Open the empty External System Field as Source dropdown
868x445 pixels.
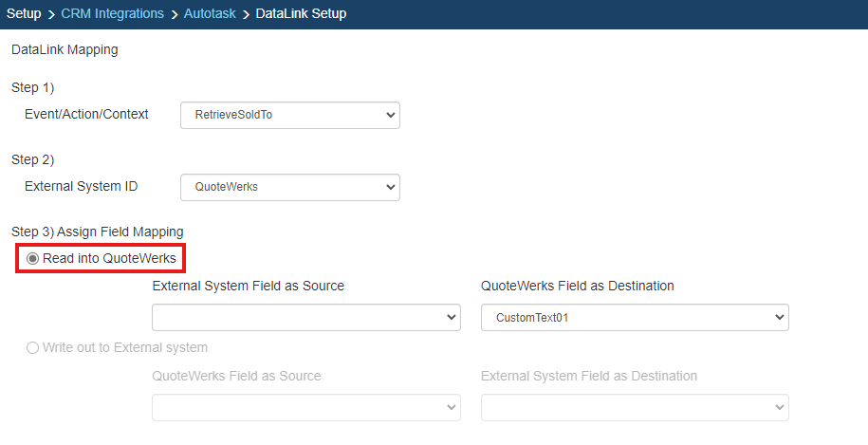305,318
